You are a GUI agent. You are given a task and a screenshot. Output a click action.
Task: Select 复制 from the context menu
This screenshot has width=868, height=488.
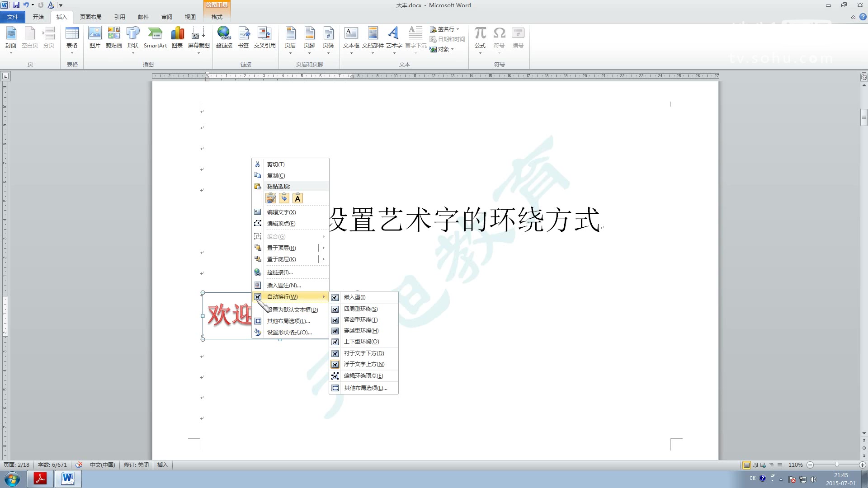tap(276, 175)
